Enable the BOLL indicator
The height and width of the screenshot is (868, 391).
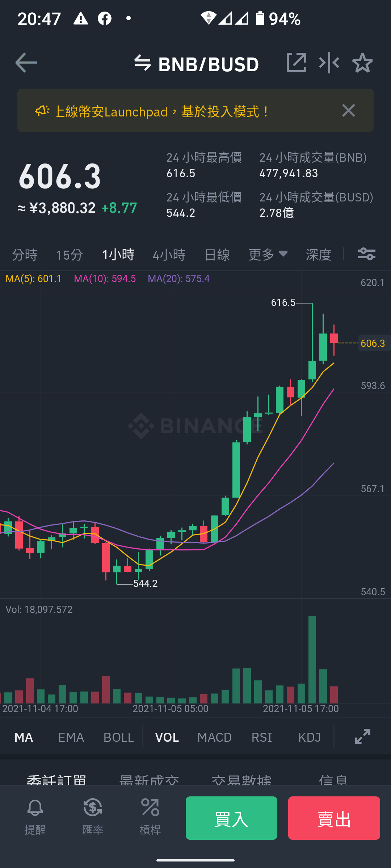point(119,737)
